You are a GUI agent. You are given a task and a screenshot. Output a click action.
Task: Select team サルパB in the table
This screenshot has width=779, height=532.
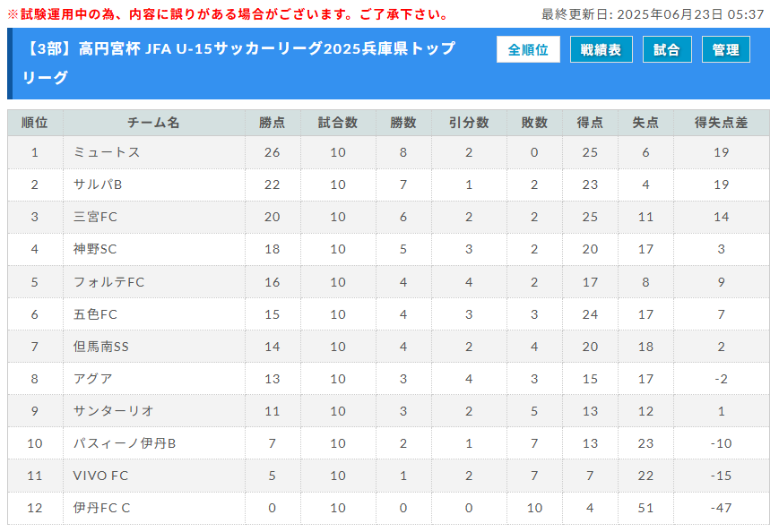tap(98, 184)
